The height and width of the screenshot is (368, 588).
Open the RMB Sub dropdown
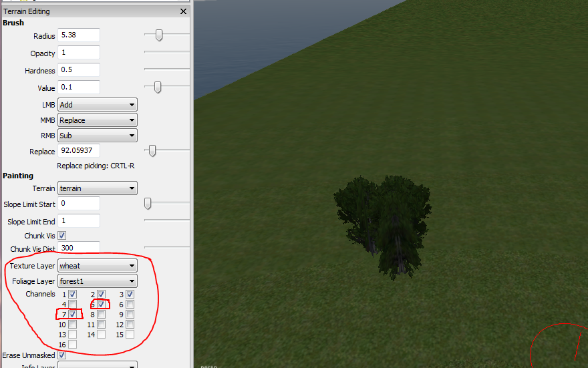tap(98, 136)
